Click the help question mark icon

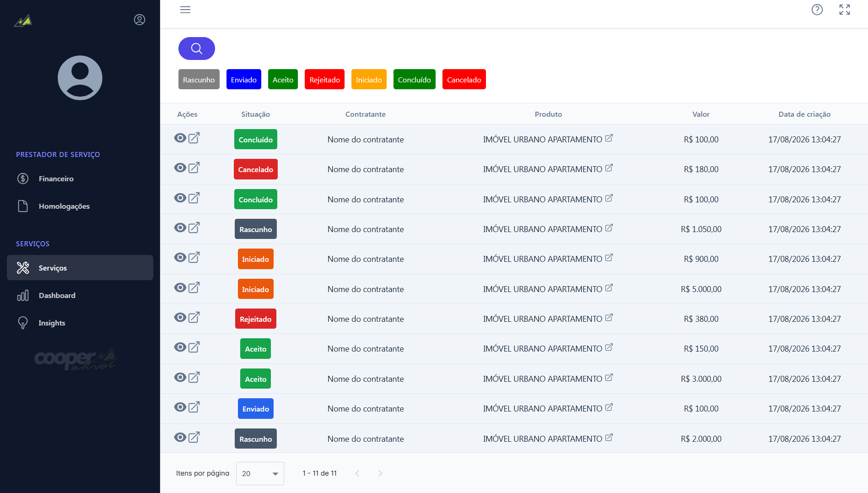pyautogui.click(x=817, y=10)
